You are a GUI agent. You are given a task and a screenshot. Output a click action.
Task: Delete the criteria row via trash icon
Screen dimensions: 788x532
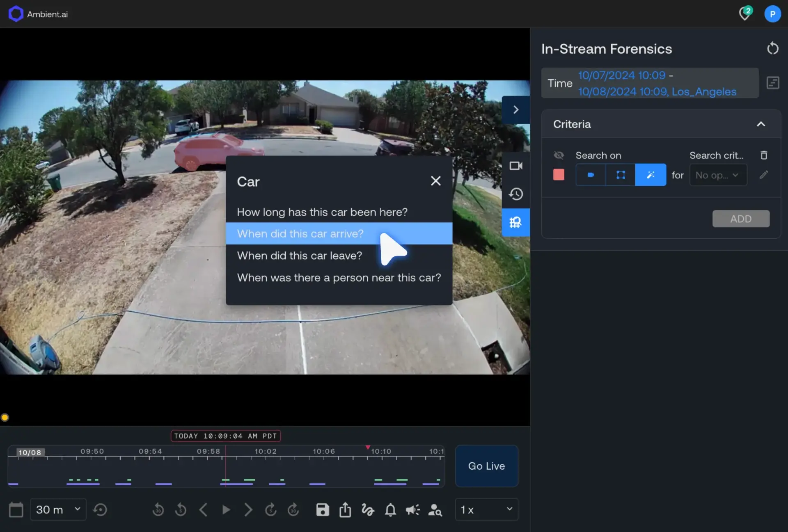point(763,155)
